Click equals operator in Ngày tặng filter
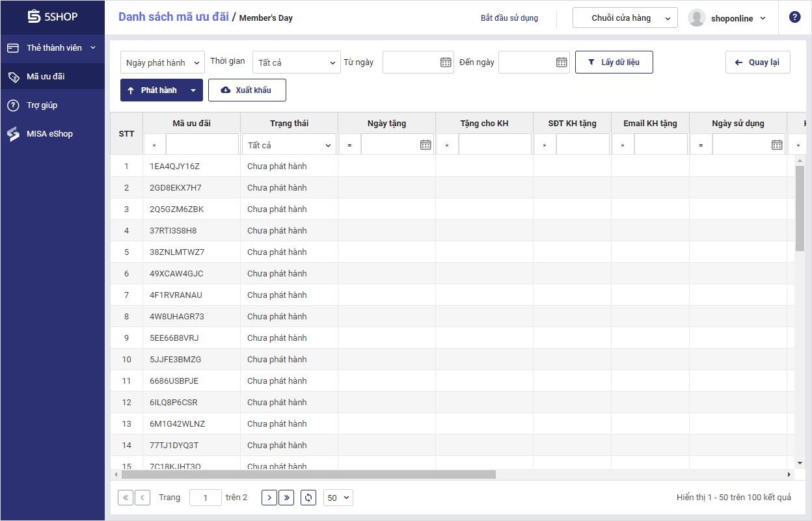812x521 pixels. click(349, 145)
